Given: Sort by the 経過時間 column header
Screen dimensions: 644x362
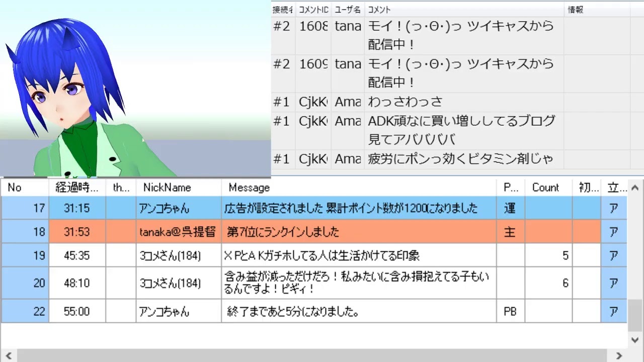Looking at the screenshot, I should 77,188.
